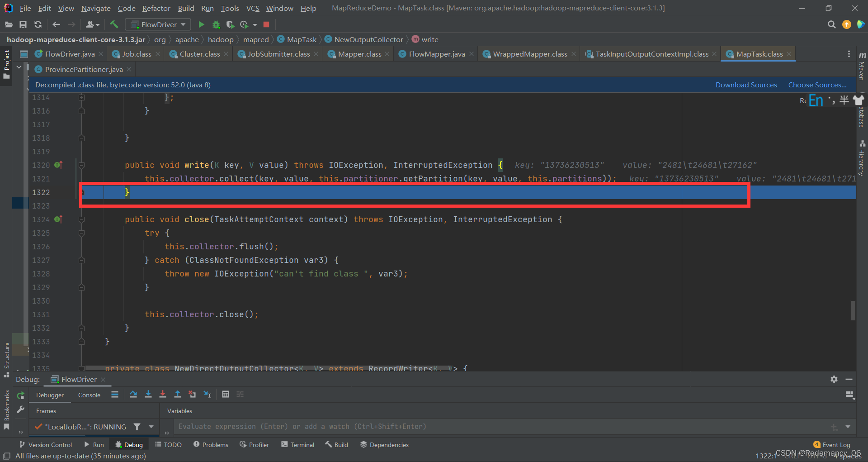Open the VCS menu

(253, 8)
